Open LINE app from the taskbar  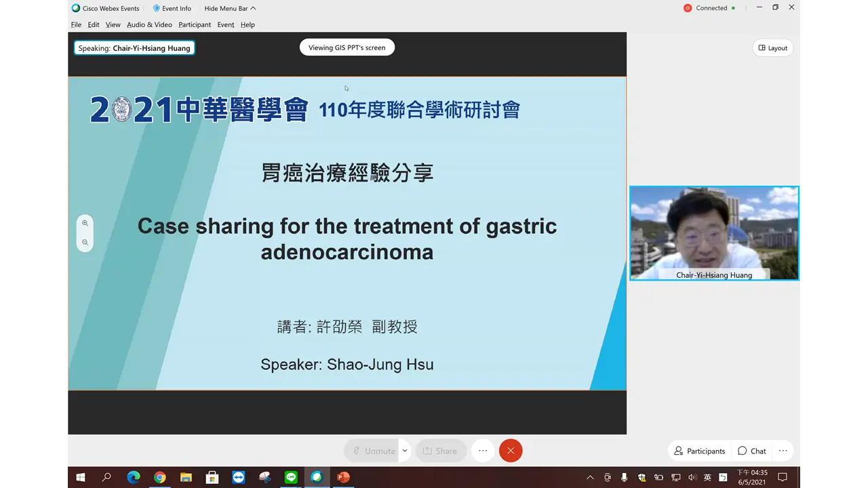(291, 477)
